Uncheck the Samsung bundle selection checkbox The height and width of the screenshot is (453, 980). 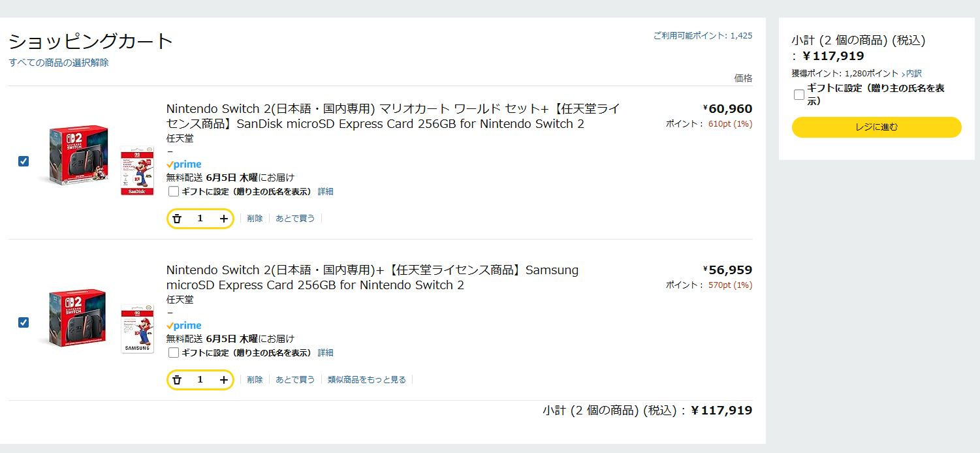[24, 322]
